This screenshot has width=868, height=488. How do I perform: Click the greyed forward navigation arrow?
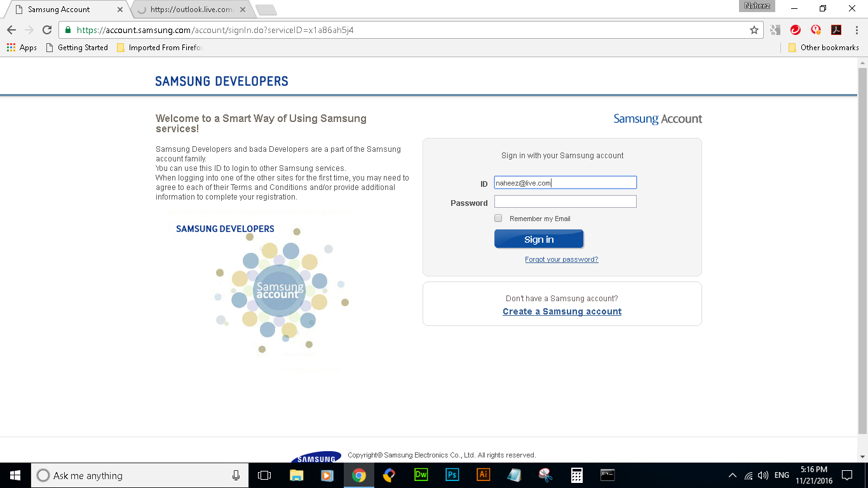point(29,30)
